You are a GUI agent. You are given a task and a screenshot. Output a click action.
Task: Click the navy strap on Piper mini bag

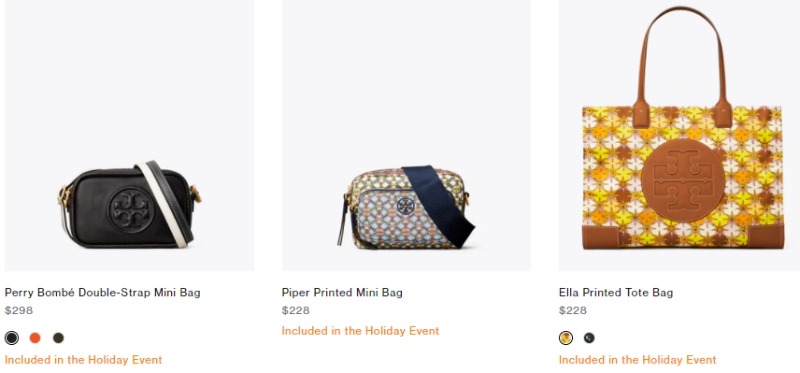coord(439,205)
